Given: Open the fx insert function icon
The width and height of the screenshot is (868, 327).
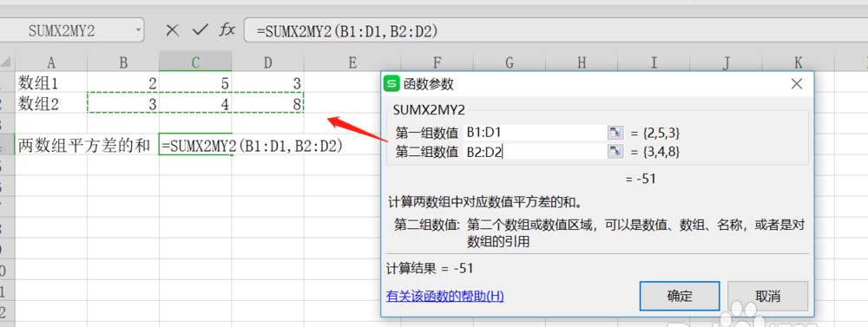Looking at the screenshot, I should tap(227, 30).
